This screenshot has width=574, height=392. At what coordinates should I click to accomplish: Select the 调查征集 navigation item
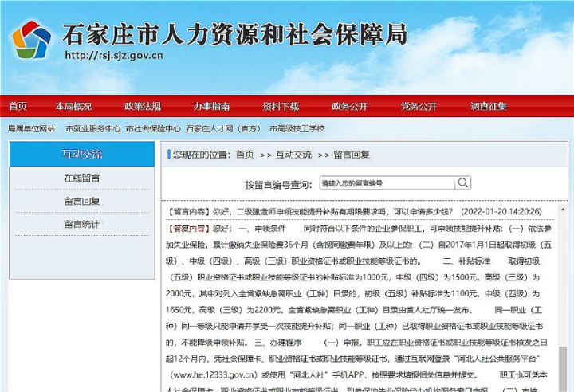click(488, 106)
